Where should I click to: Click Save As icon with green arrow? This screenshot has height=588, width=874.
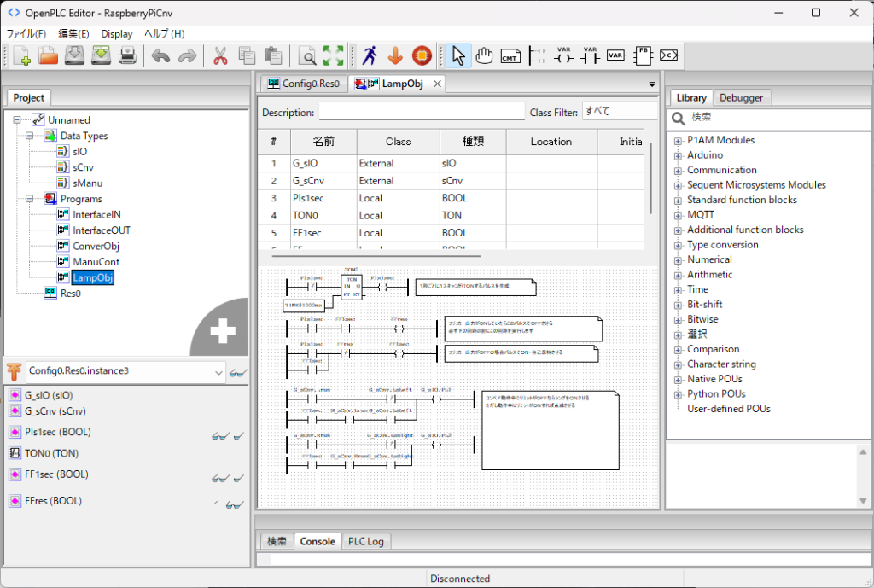[101, 55]
